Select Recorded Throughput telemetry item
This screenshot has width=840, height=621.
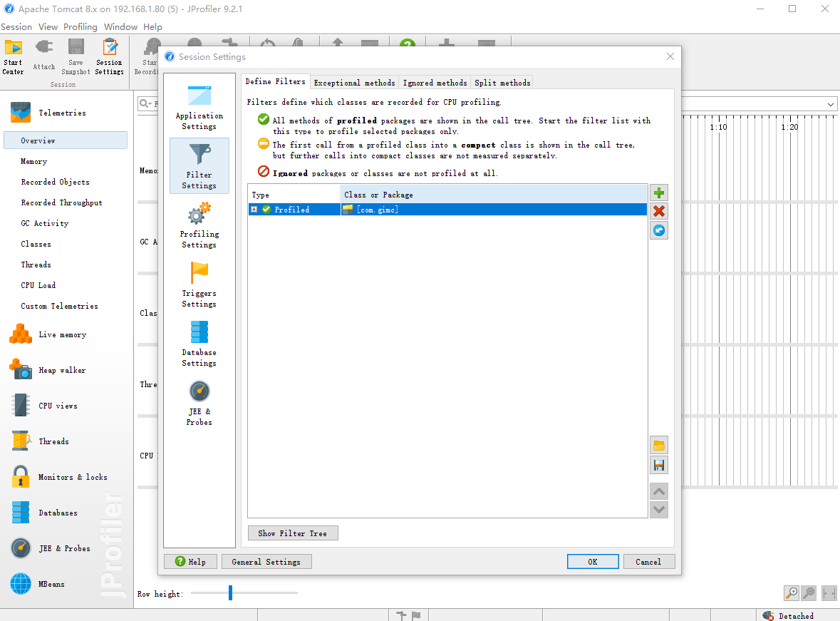[61, 202]
